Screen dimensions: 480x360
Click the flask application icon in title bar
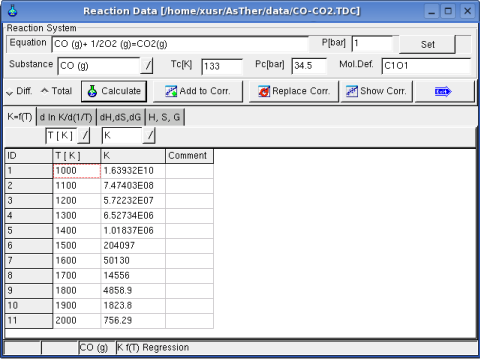(13, 11)
